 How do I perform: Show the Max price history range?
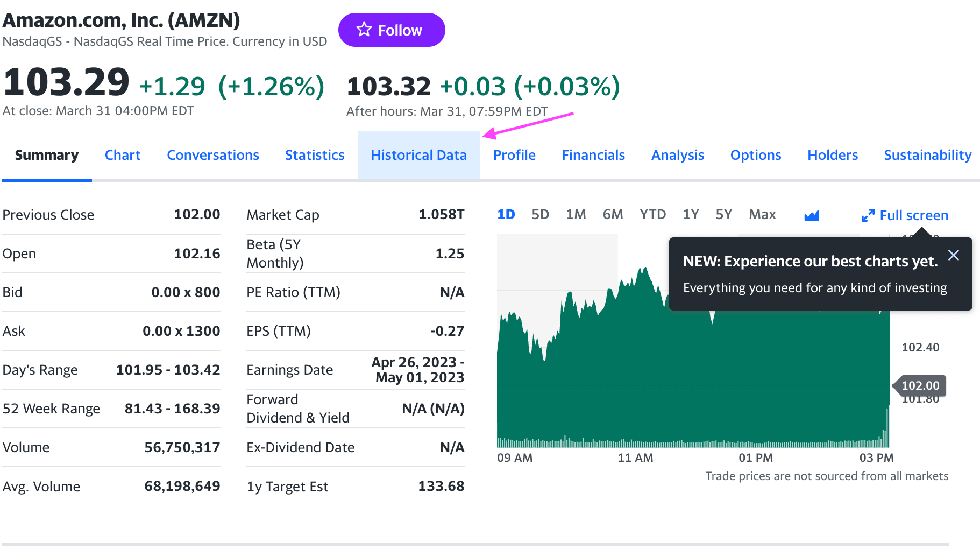click(x=762, y=214)
